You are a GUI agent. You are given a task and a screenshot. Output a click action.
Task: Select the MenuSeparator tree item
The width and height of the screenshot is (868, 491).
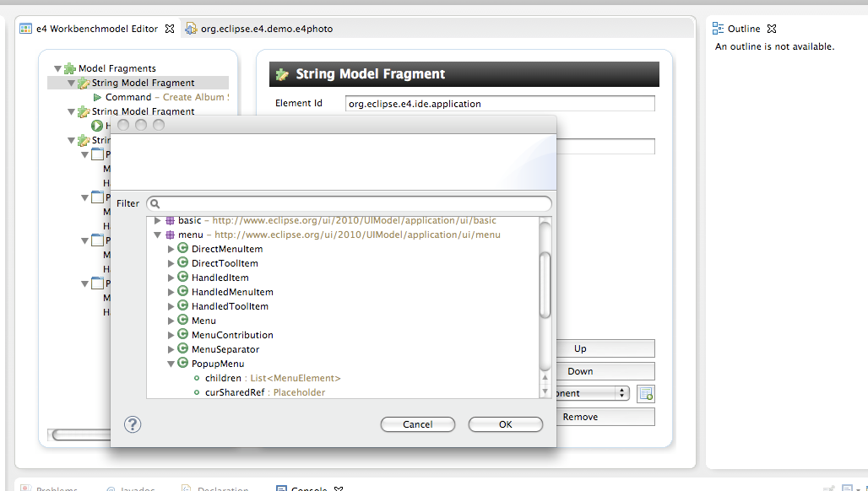click(x=225, y=349)
